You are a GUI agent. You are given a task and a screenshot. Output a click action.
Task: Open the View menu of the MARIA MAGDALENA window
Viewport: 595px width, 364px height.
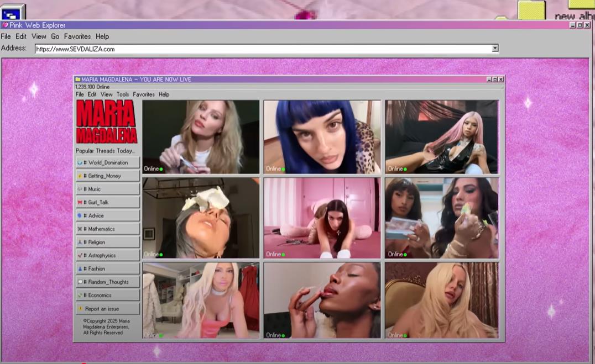[x=106, y=94]
